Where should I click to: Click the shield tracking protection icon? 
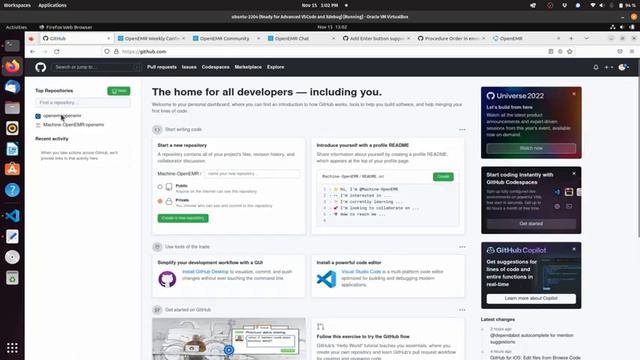[107, 52]
